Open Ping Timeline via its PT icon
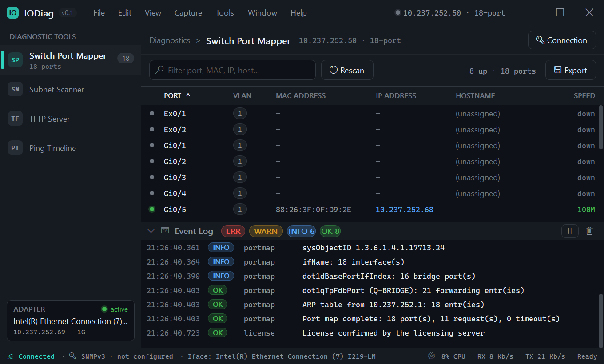Image resolution: width=604 pixels, height=364 pixels. tap(15, 148)
